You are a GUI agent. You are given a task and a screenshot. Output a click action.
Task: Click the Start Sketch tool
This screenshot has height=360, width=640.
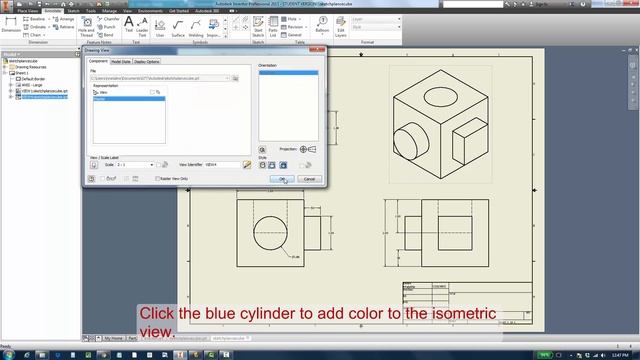(x=258, y=27)
